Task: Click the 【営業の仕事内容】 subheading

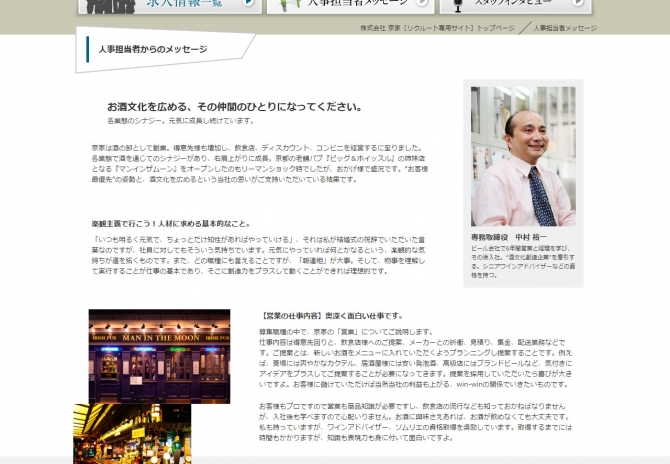Action: tap(331, 315)
